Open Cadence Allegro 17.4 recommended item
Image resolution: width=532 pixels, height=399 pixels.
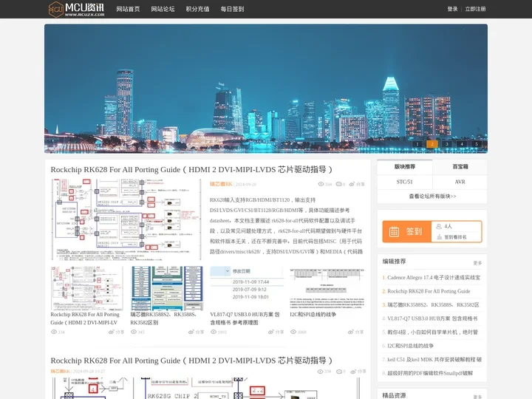(434, 278)
